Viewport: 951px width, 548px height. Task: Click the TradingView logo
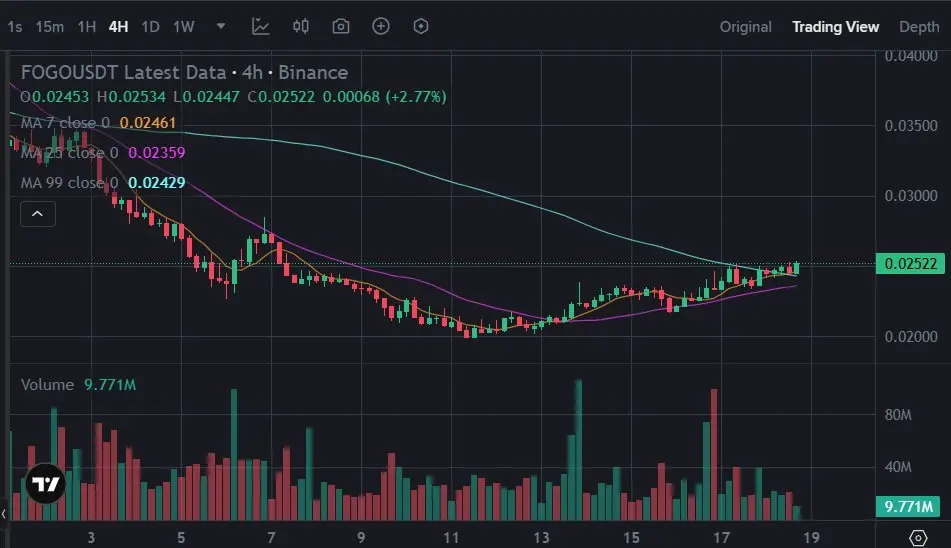click(45, 484)
